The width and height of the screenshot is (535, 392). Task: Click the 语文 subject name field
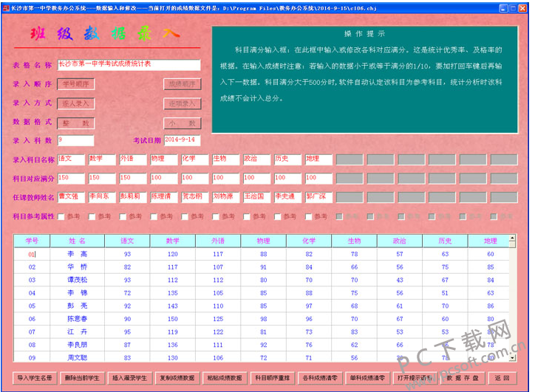[x=71, y=159]
